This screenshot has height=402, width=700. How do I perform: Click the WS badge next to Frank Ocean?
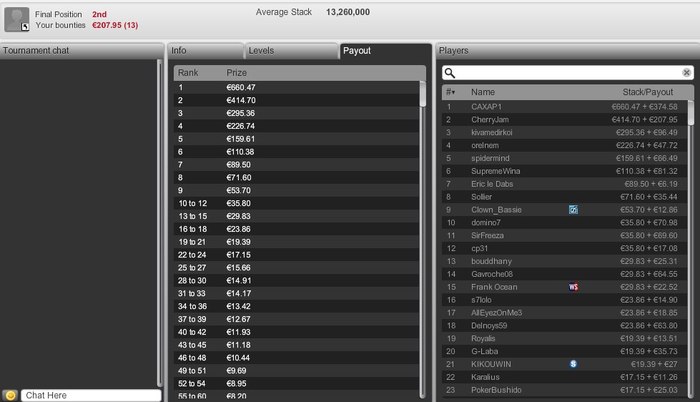[573, 287]
